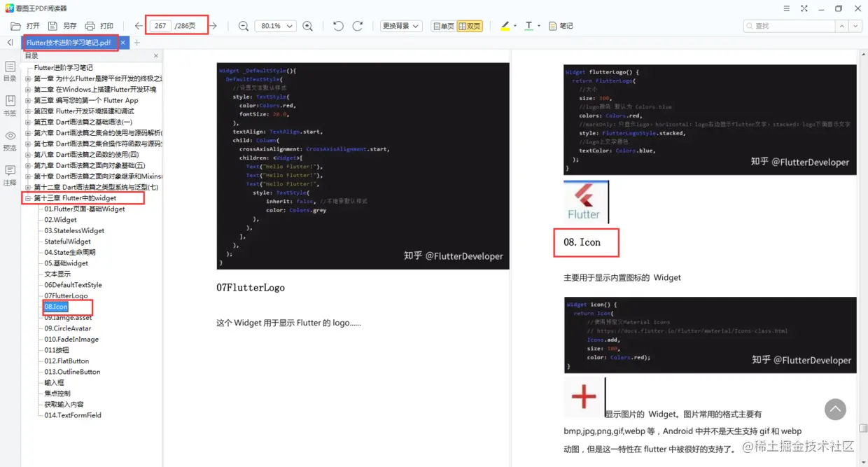
Task: Close the Flutter PDF tab
Action: [x=122, y=43]
